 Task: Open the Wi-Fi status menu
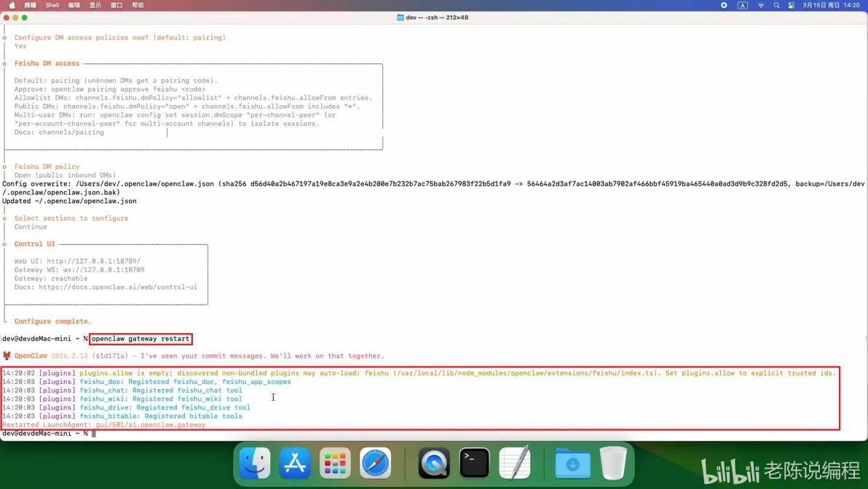click(x=761, y=5)
